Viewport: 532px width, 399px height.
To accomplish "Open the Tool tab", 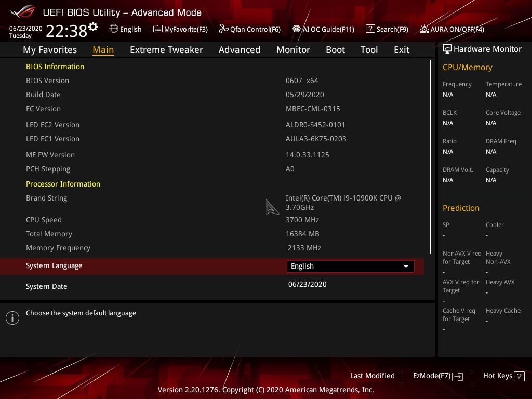I will pos(369,50).
